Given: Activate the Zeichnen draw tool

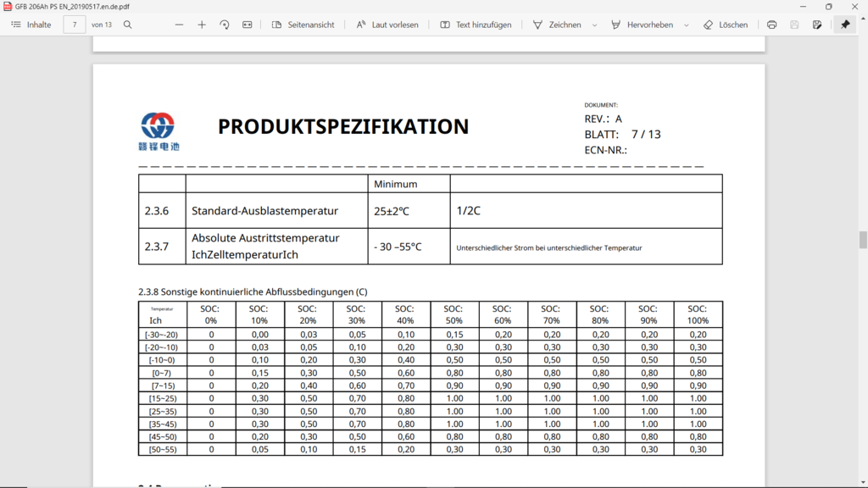Looking at the screenshot, I should (x=557, y=25).
